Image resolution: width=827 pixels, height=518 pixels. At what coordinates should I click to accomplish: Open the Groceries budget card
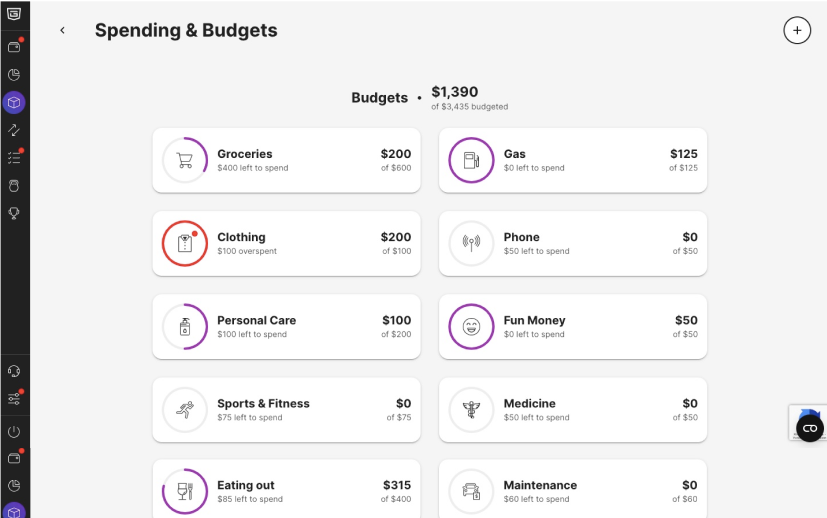[286, 160]
